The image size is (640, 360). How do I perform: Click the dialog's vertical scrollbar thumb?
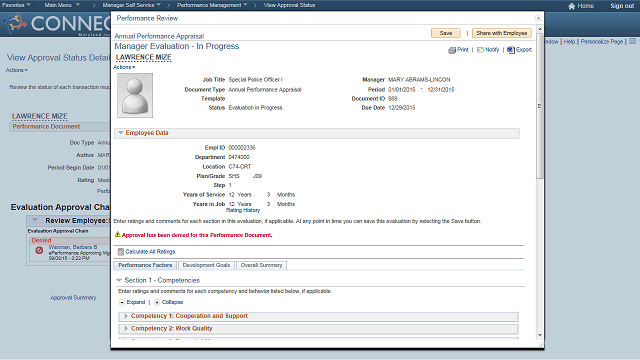click(x=540, y=106)
